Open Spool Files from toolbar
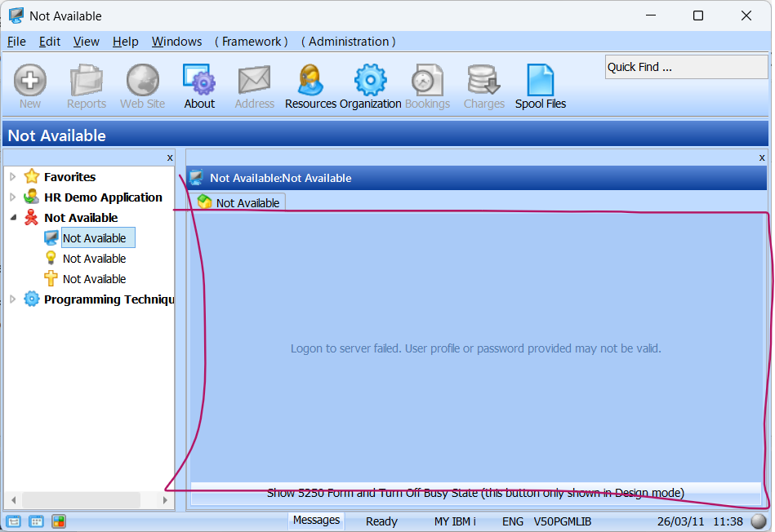 pos(540,81)
